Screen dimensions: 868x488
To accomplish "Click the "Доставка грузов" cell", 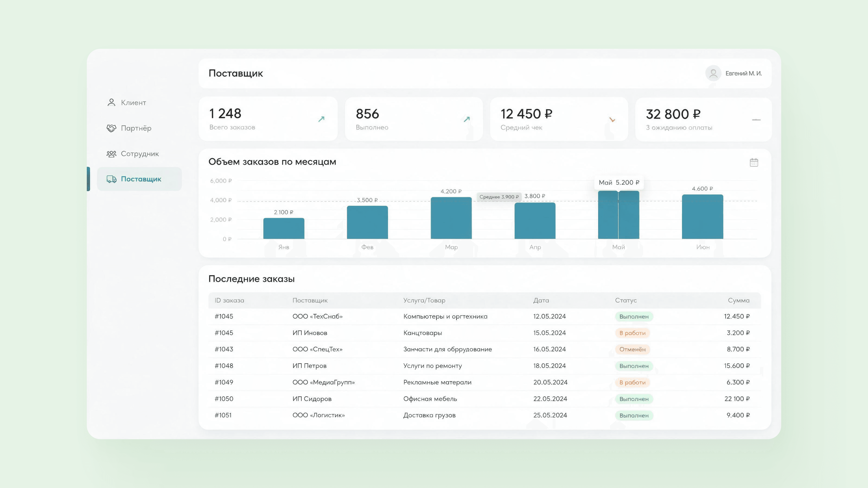I will [x=430, y=416].
